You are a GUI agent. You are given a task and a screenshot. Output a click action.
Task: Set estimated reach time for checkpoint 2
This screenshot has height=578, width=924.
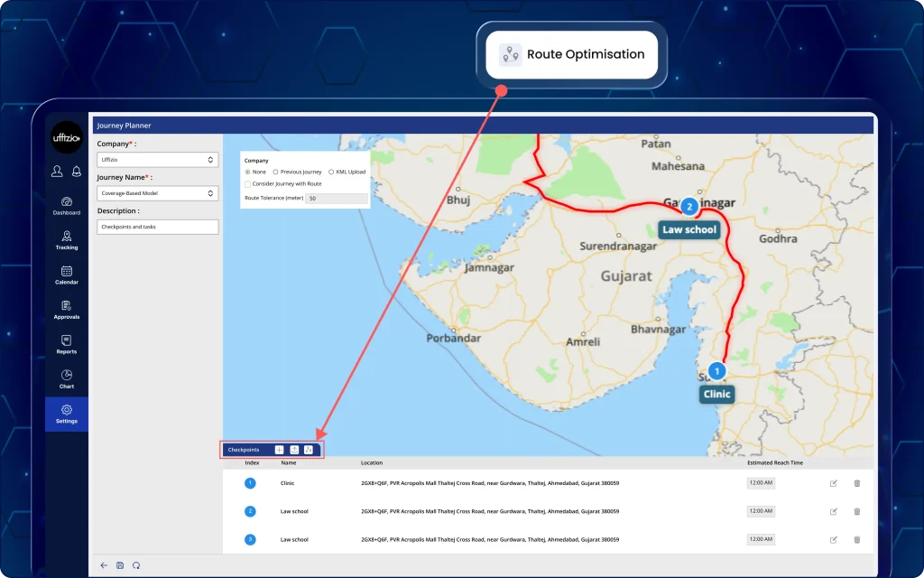761,511
